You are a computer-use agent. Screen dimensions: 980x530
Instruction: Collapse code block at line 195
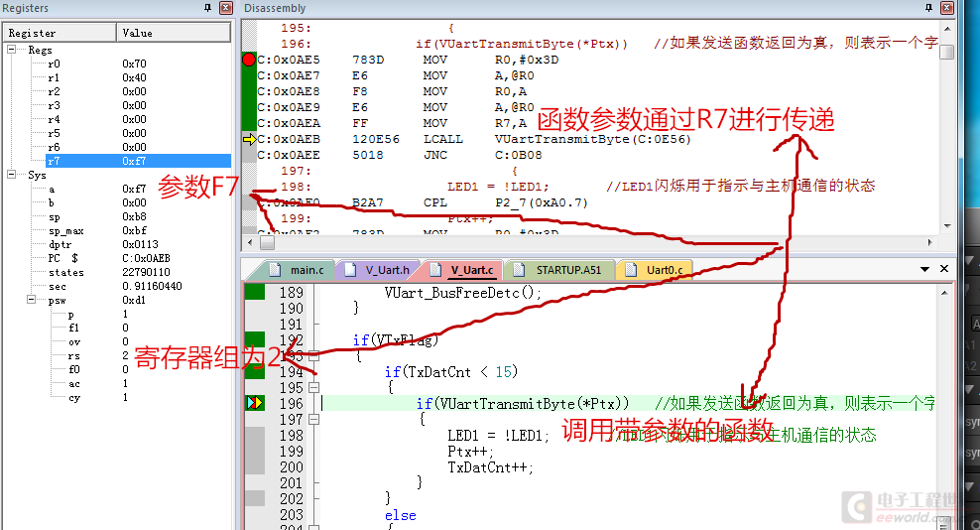(314, 387)
